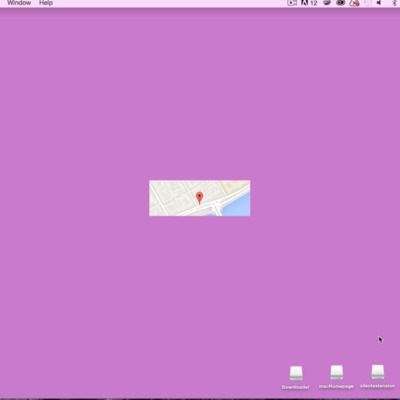The height and width of the screenshot is (400, 400).
Task: Click the Bluetooth status icon
Action: click(394, 3)
